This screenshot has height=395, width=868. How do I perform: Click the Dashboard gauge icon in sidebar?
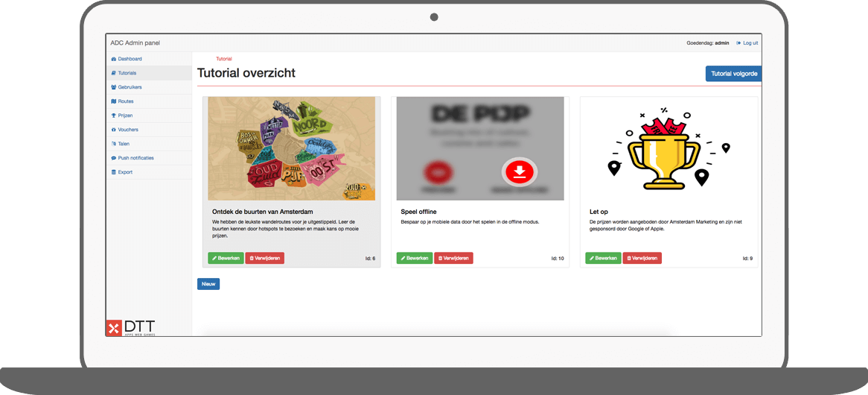tap(113, 59)
